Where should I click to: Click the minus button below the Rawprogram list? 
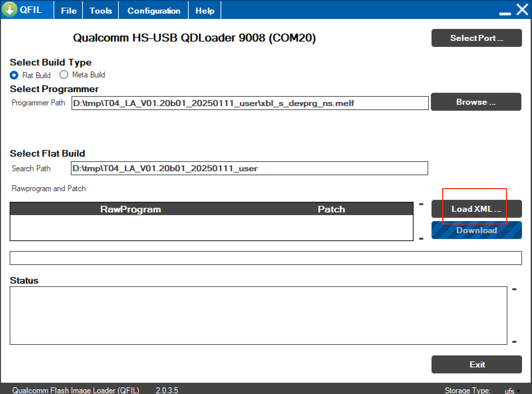pyautogui.click(x=421, y=239)
